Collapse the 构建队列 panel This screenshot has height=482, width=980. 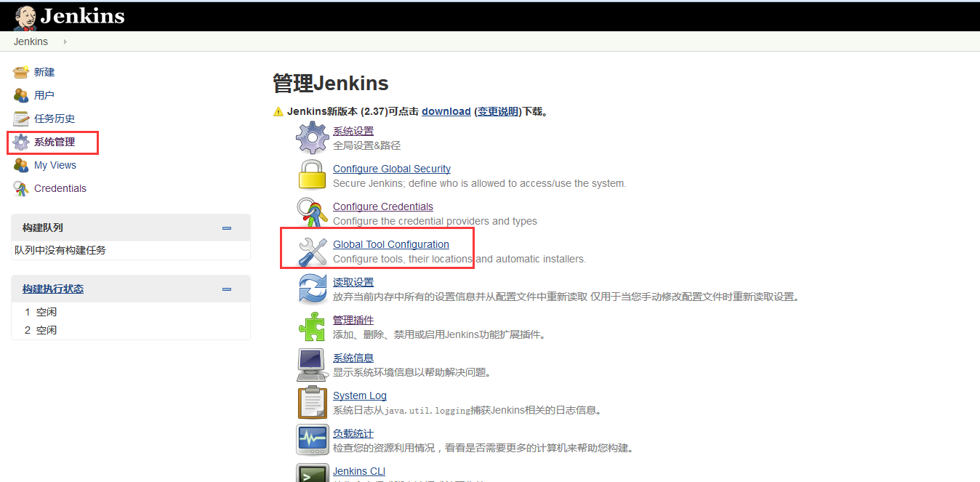tap(227, 228)
